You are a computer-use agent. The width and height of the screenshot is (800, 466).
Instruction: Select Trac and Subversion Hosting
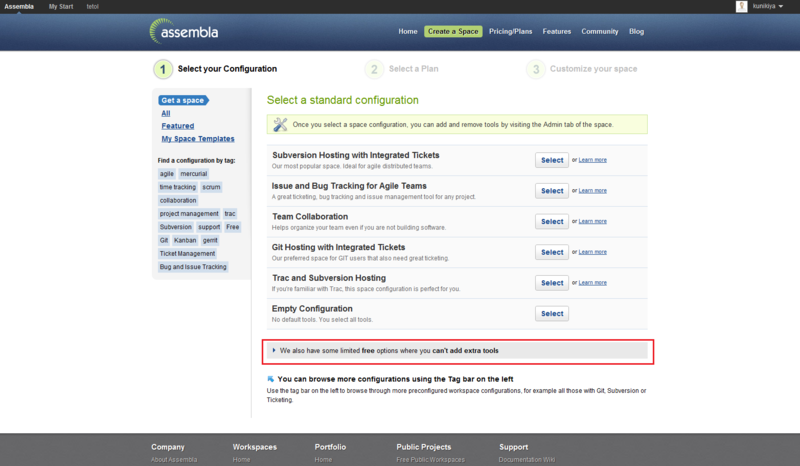552,283
